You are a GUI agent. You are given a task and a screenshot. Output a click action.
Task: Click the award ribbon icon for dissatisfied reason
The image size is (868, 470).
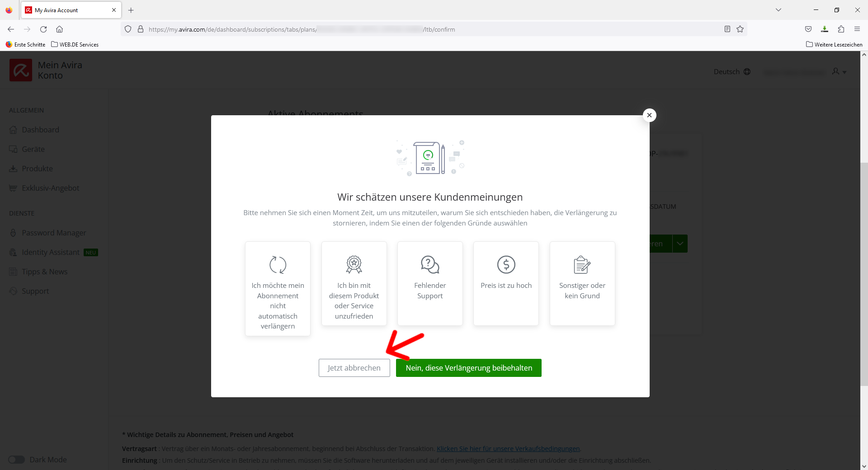coord(354,265)
